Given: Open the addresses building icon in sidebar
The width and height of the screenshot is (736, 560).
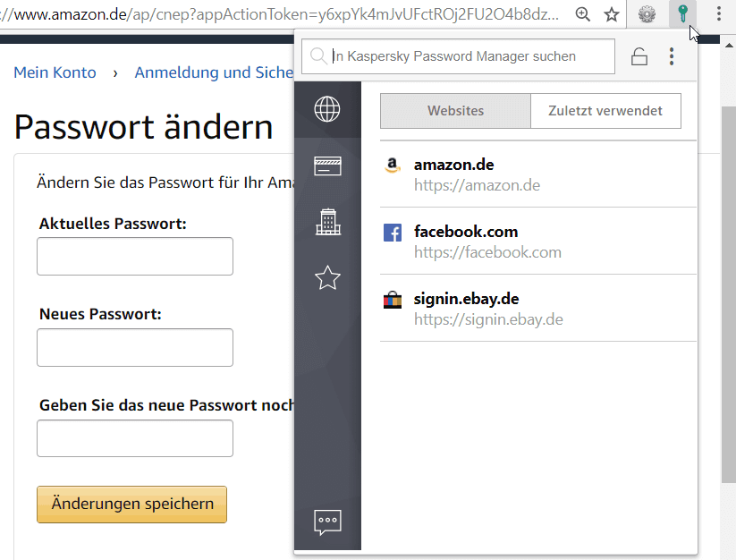Looking at the screenshot, I should 327,222.
